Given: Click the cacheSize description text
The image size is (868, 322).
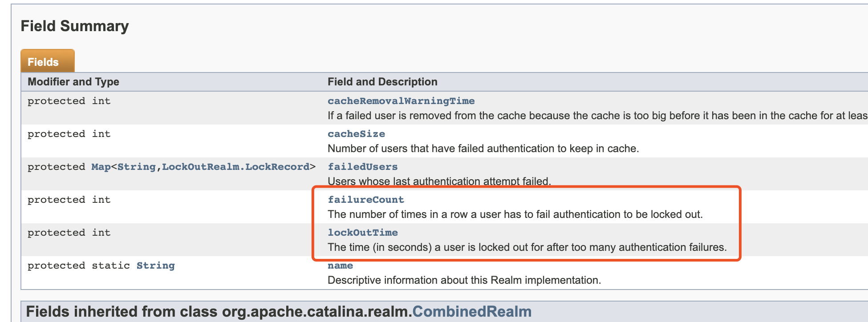Looking at the screenshot, I should [483, 149].
